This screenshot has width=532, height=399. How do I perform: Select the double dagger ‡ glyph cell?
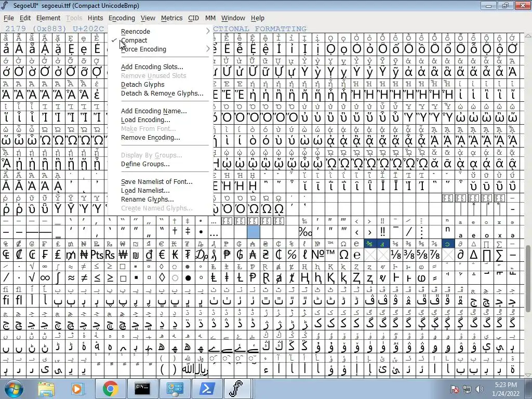(x=188, y=232)
